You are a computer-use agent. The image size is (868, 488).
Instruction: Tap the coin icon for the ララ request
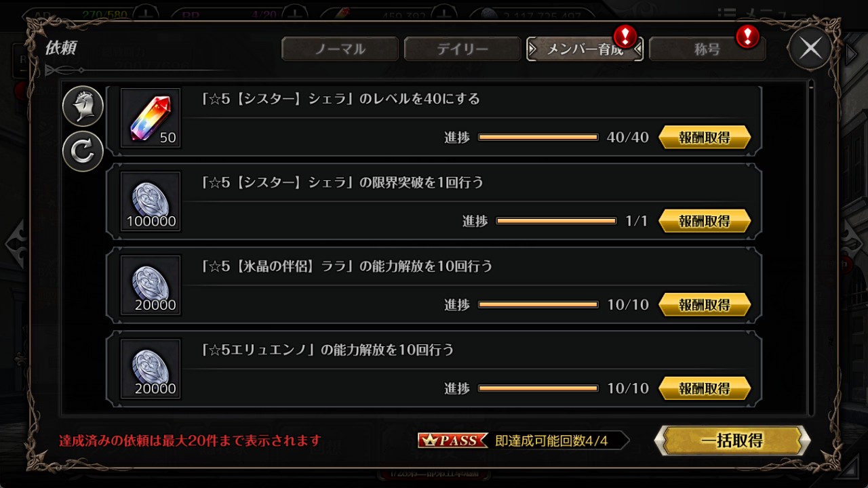(x=151, y=285)
